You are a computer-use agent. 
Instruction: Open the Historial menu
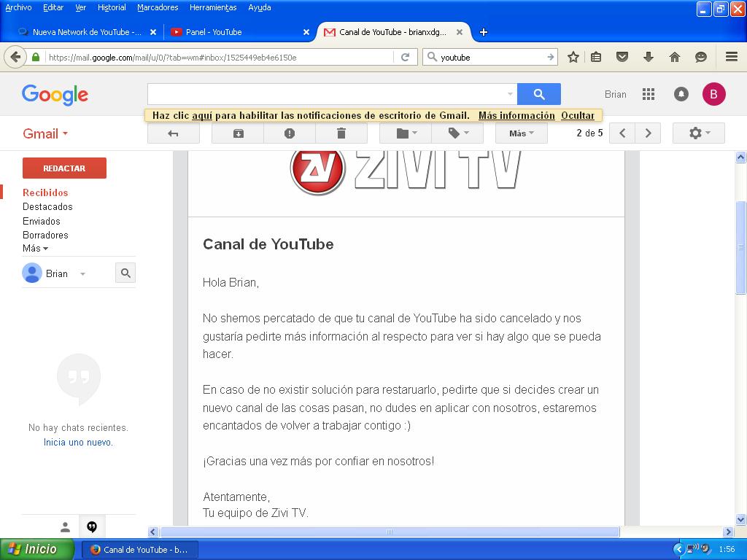111,7
